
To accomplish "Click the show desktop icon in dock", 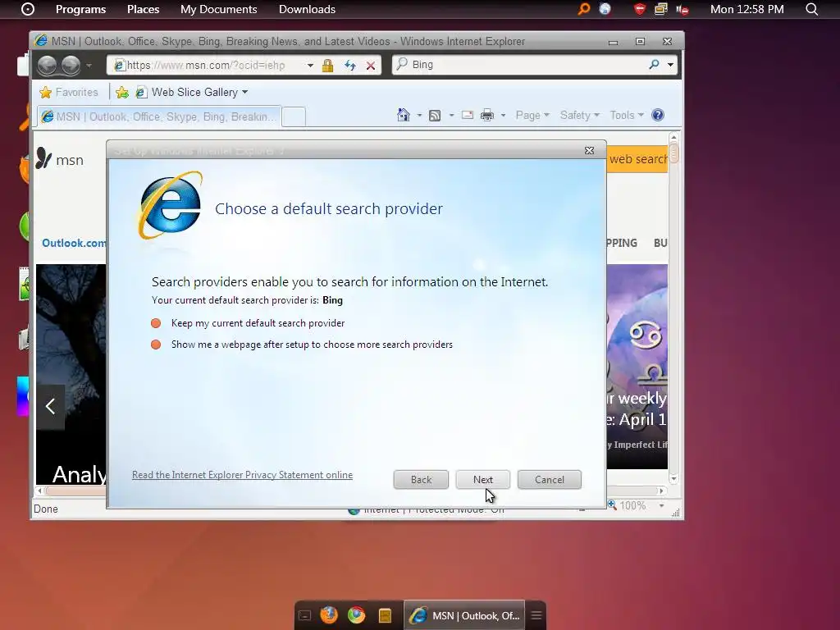I will coord(304,615).
